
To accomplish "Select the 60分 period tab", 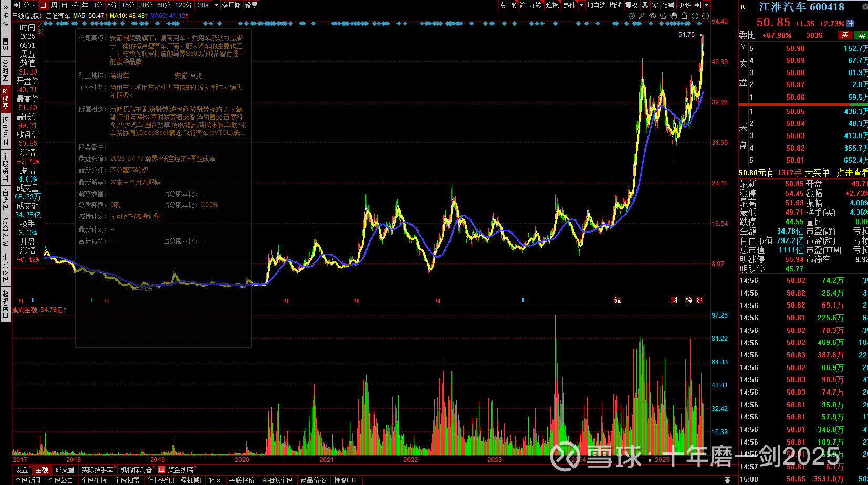I will 164,5.
